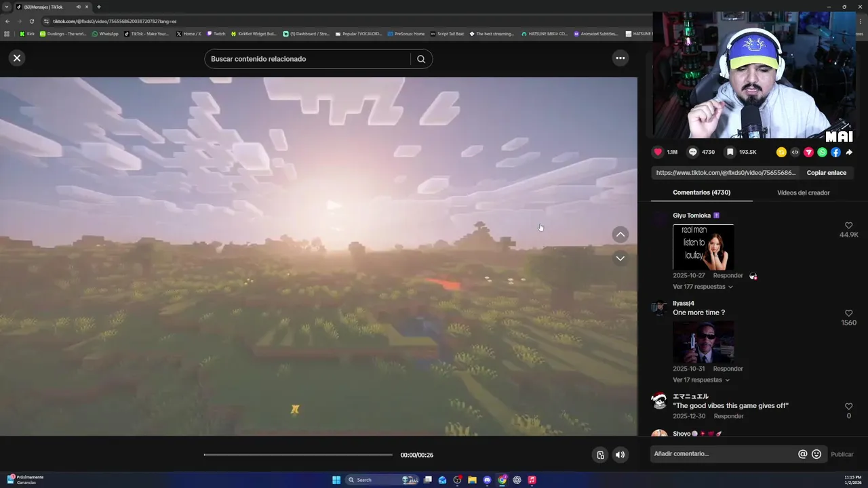Share to Facebook icon
Viewport: 868px width, 488px height.
click(x=835, y=152)
